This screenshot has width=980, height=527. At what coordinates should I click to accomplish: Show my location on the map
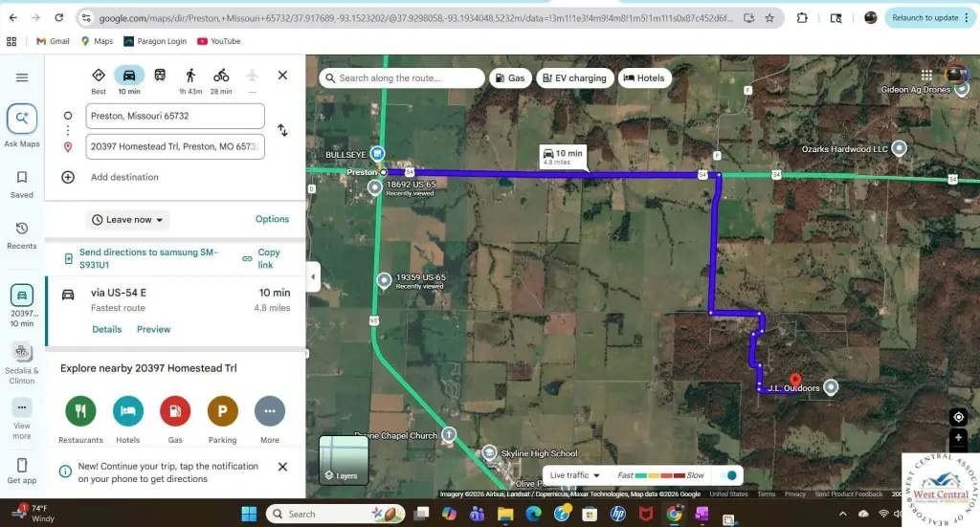(x=958, y=417)
